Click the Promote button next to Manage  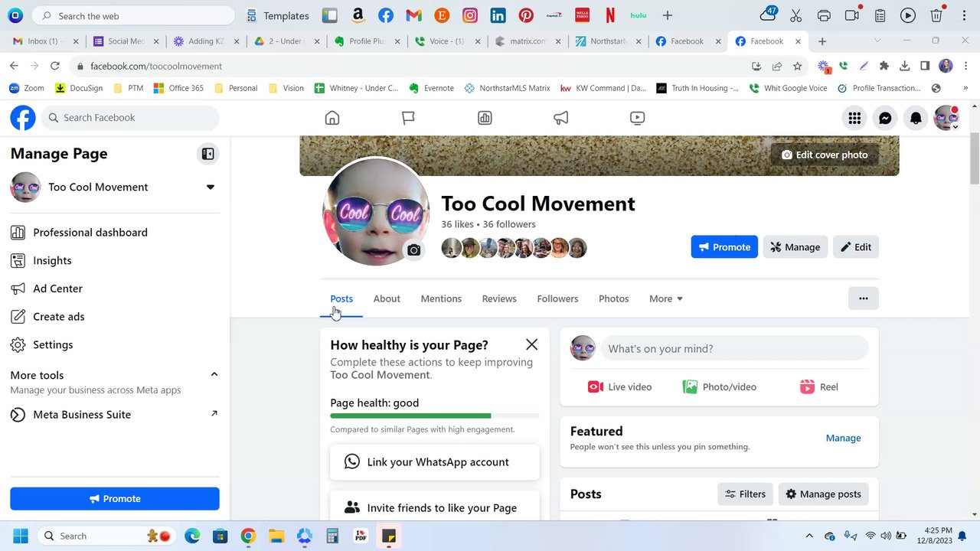pos(724,246)
